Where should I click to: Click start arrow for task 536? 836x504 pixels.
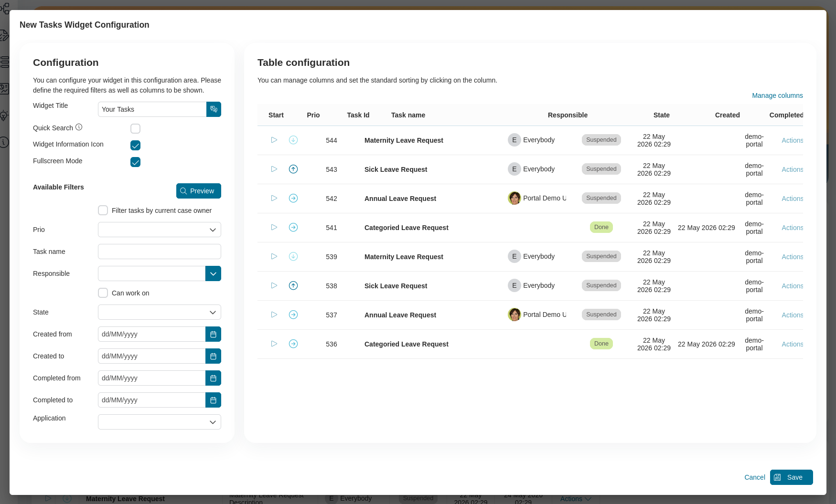pos(274,344)
